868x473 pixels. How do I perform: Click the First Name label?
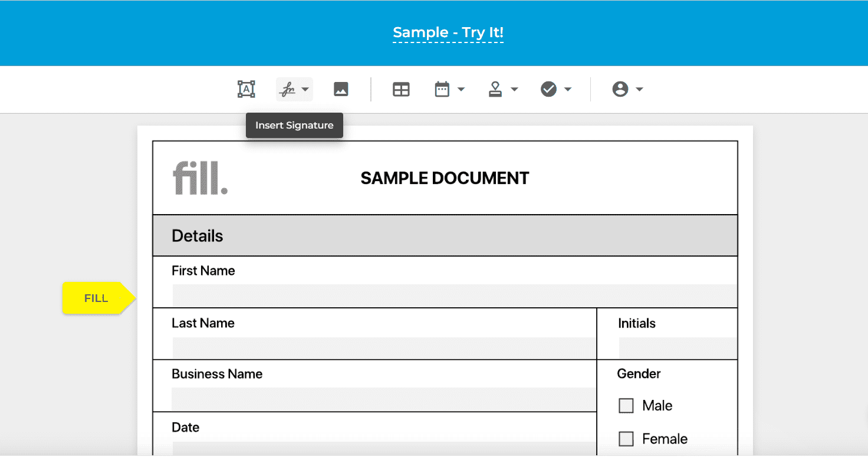203,271
